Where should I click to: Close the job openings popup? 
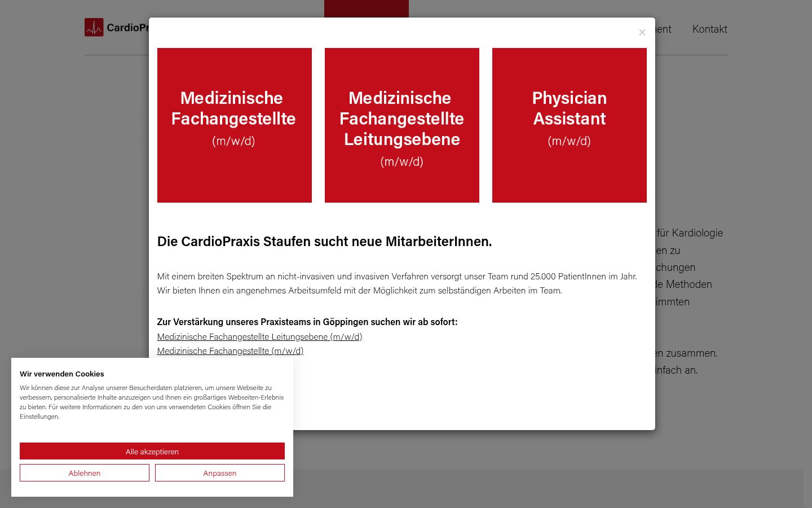[x=642, y=32]
